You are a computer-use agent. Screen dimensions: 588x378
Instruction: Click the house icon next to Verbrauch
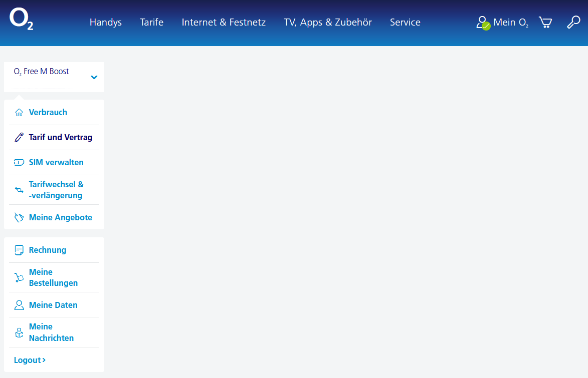(x=19, y=112)
